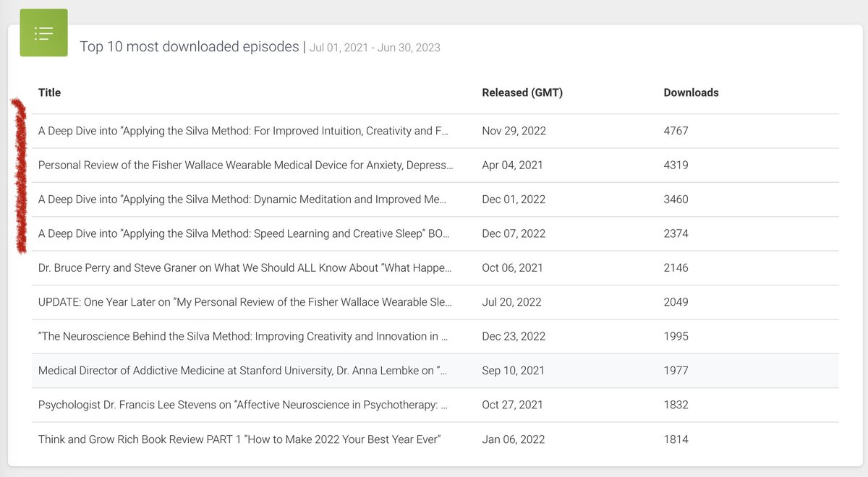Click download count 4767
Image resolution: width=868 pixels, height=477 pixels.
point(676,131)
